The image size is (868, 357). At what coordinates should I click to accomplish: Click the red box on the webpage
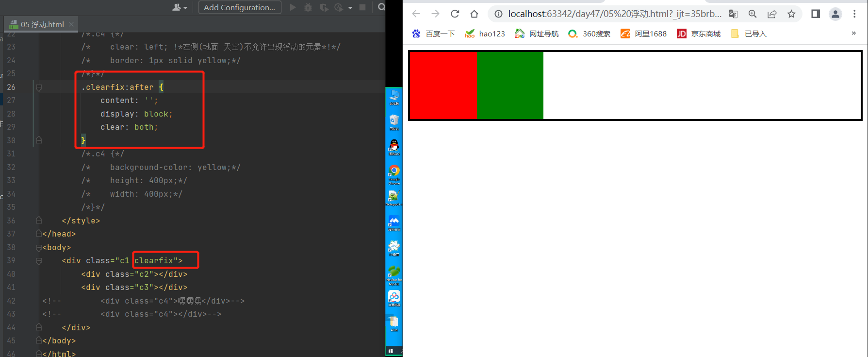click(443, 85)
